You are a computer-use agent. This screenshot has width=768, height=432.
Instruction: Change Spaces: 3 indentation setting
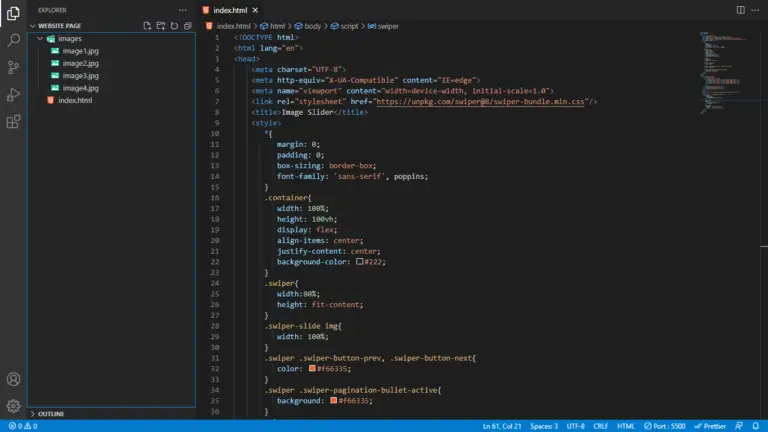point(544,426)
